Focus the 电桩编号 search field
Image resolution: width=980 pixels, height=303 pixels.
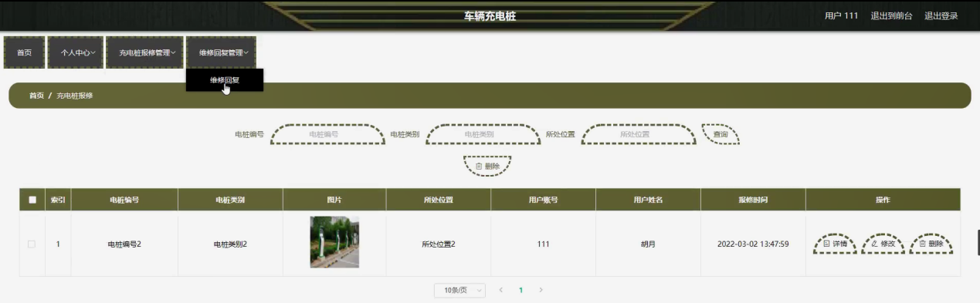pyautogui.click(x=327, y=134)
